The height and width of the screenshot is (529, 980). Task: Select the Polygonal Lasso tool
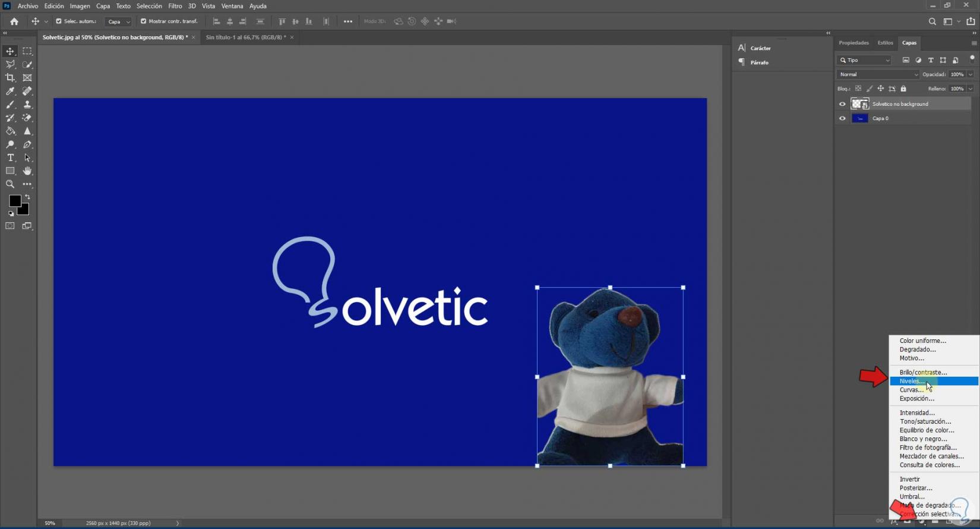(10, 64)
